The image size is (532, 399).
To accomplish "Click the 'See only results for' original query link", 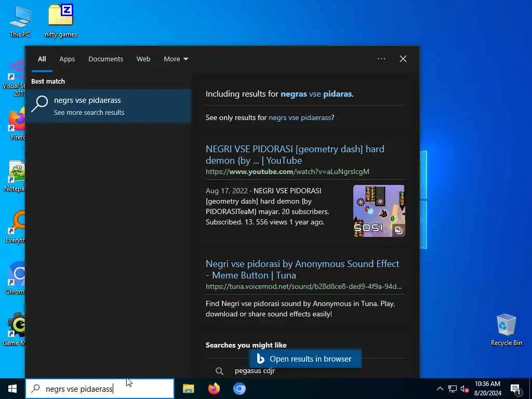I will coord(300,118).
